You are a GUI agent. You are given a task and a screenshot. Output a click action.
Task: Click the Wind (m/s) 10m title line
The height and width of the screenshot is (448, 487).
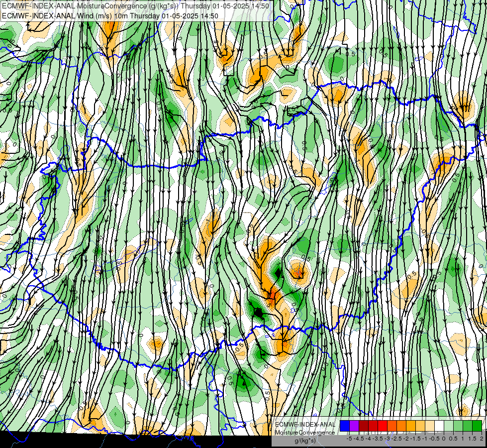click(x=110, y=16)
